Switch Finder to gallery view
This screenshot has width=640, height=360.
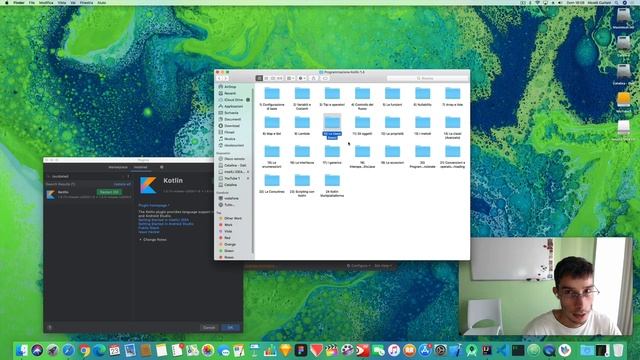click(280, 78)
